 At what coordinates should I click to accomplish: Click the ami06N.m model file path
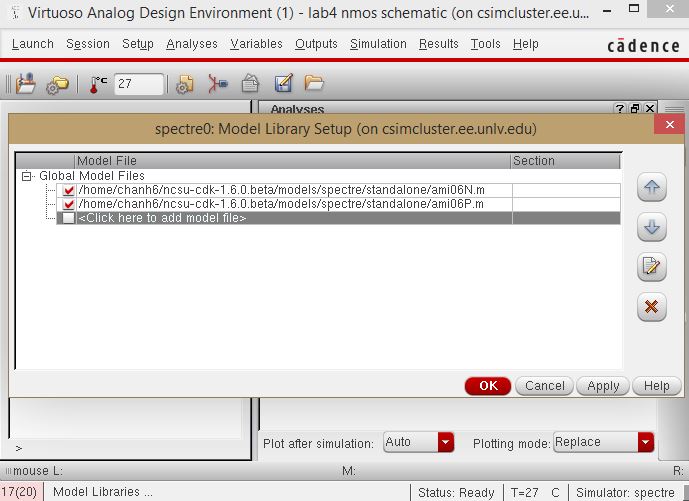[282, 190]
